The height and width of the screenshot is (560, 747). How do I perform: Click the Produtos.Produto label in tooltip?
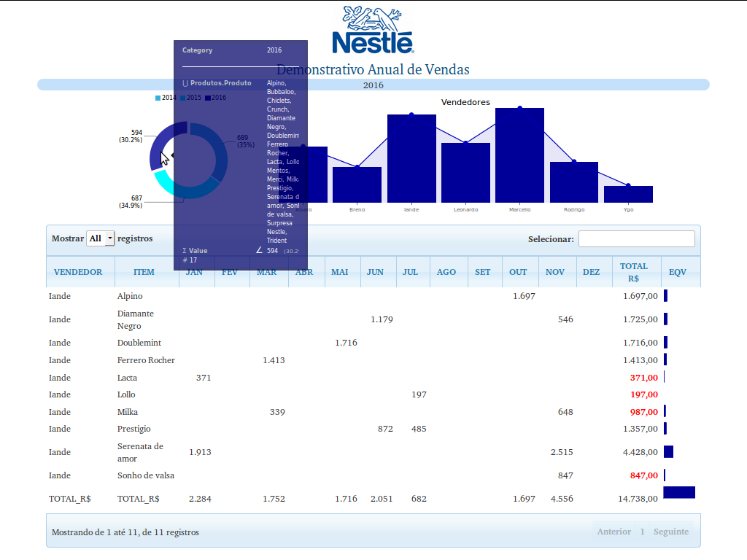tap(220, 83)
